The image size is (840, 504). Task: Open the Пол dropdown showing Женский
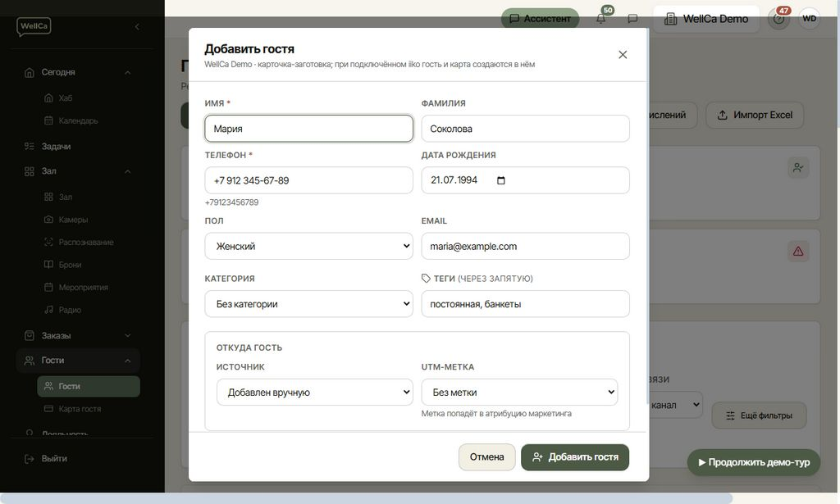308,246
